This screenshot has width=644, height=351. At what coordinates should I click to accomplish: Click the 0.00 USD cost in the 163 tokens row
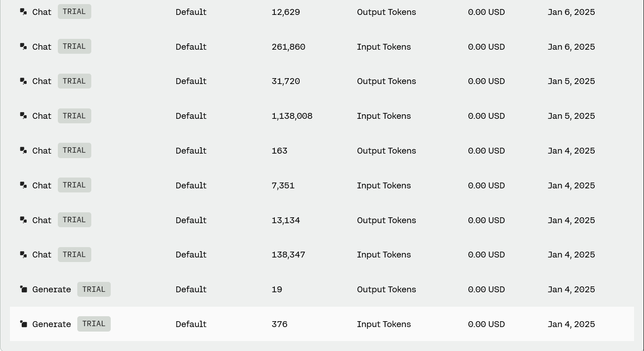point(486,151)
